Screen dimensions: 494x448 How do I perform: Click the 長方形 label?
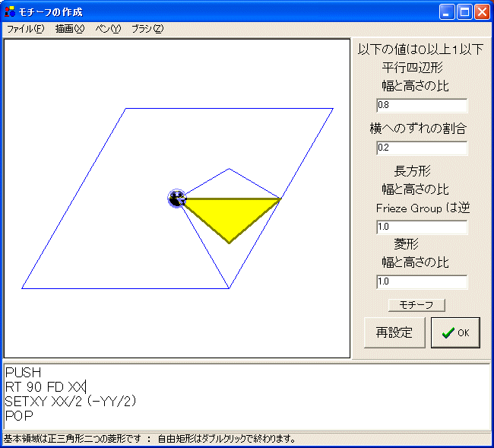click(412, 171)
